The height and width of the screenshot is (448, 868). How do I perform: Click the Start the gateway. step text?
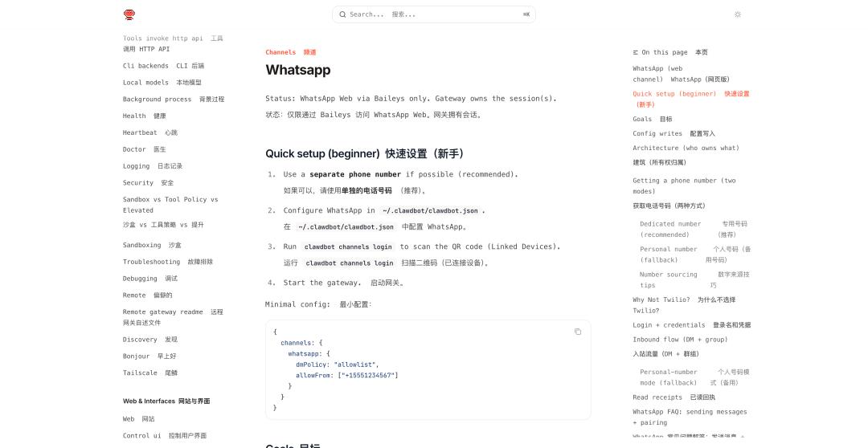click(321, 283)
